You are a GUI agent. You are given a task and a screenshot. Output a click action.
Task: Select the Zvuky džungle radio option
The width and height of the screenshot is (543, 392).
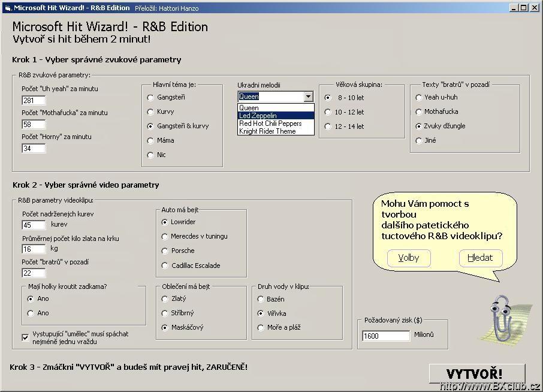click(x=419, y=126)
